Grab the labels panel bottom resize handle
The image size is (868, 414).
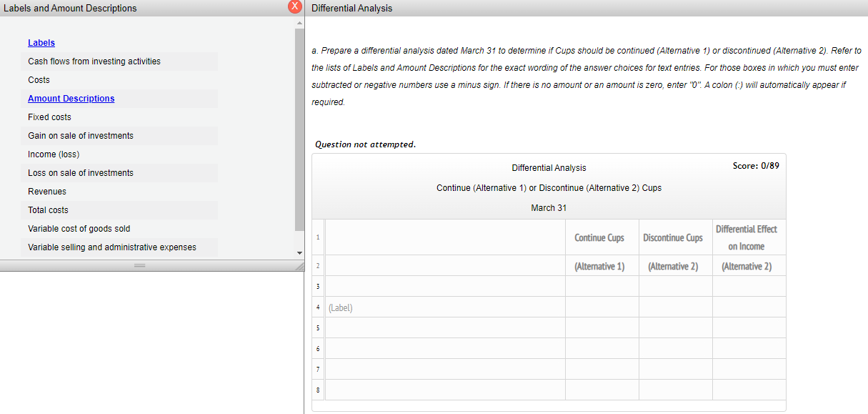[x=140, y=266]
